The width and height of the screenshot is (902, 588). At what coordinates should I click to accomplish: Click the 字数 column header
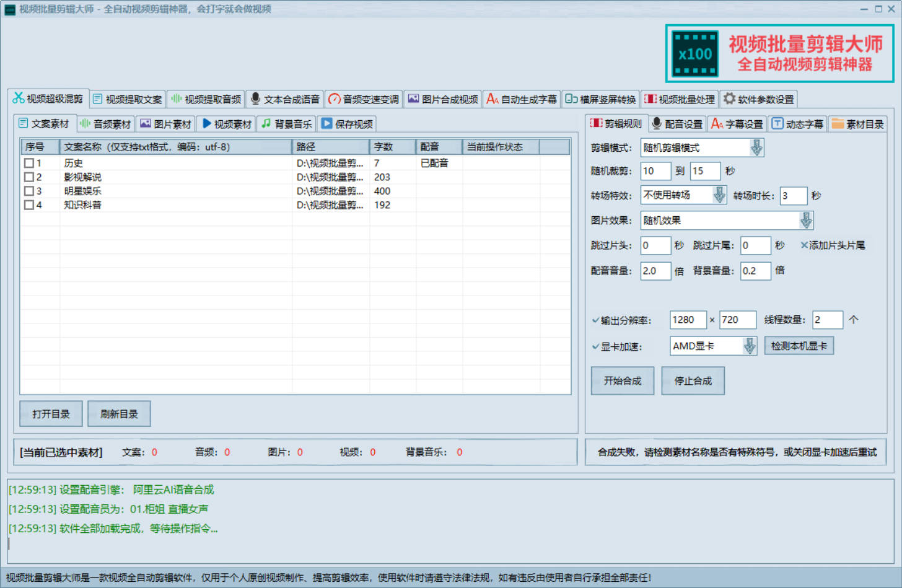(x=393, y=147)
